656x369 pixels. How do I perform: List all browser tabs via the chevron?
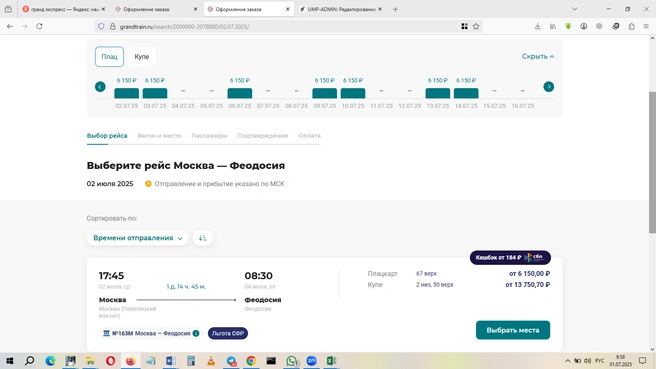coord(574,9)
